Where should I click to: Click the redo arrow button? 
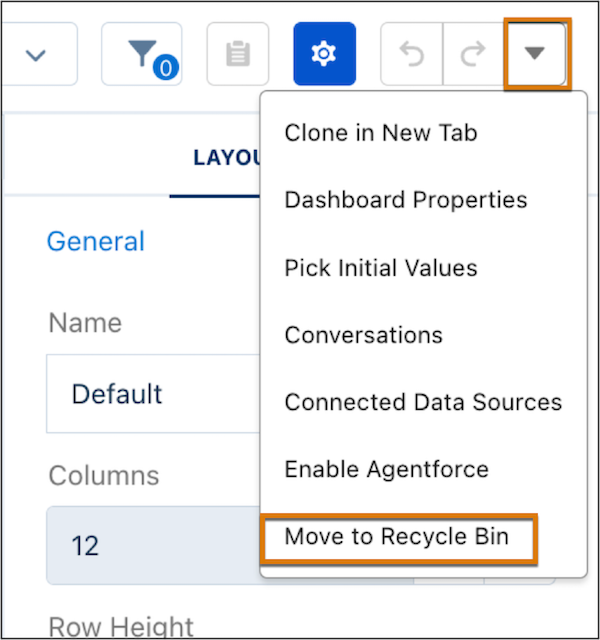tap(473, 54)
